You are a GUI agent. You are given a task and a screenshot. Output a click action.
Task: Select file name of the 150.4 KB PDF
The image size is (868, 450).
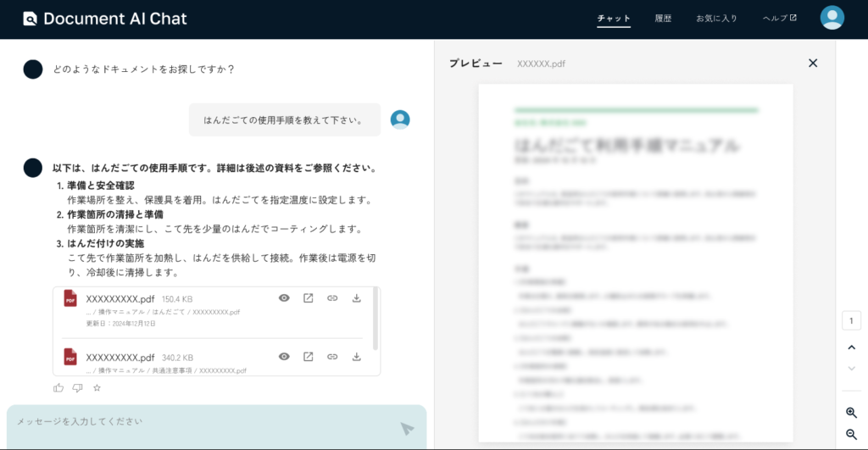pos(120,299)
